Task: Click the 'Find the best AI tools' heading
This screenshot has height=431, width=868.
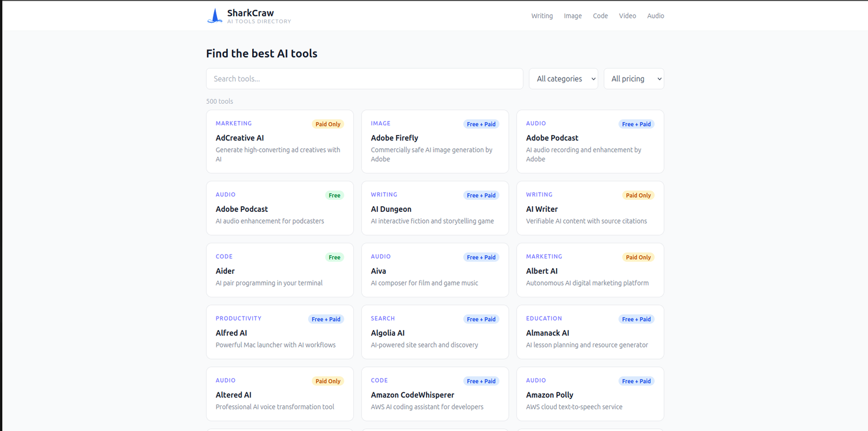Action: 261,53
